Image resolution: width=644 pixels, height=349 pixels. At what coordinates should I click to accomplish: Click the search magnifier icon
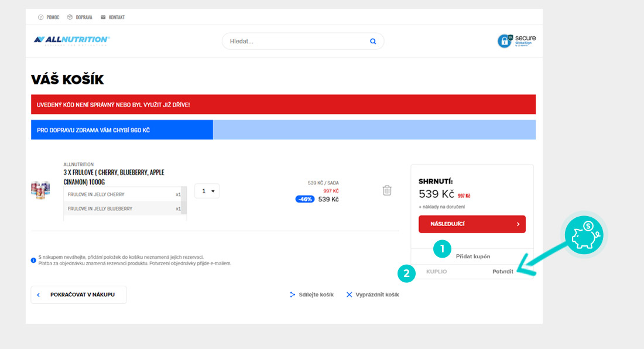pos(373,42)
